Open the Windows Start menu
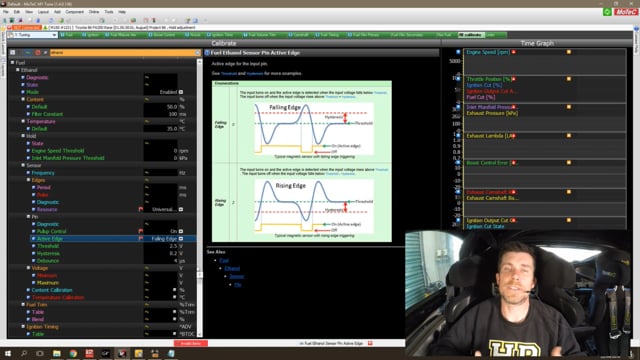The image size is (640, 360). (7, 353)
